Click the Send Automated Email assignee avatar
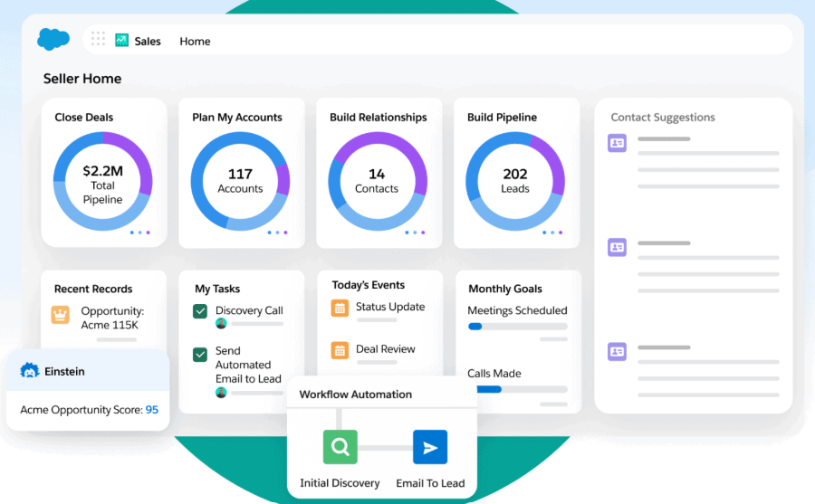This screenshot has height=504, width=815. 221,393
